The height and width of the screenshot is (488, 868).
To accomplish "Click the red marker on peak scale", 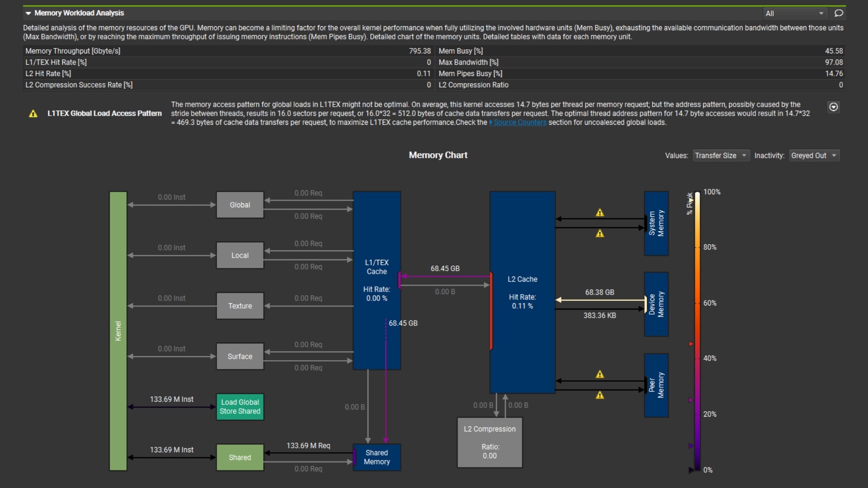I will tap(691, 344).
